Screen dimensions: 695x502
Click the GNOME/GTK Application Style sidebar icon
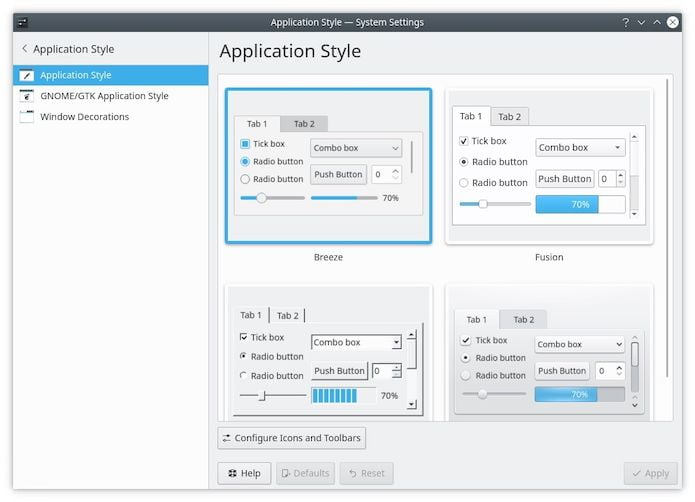point(27,96)
